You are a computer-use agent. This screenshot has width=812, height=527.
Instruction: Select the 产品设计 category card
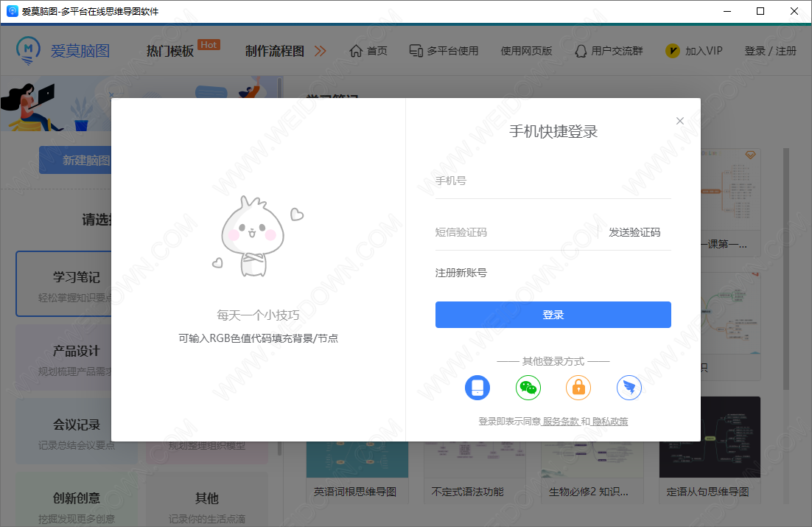coord(63,357)
